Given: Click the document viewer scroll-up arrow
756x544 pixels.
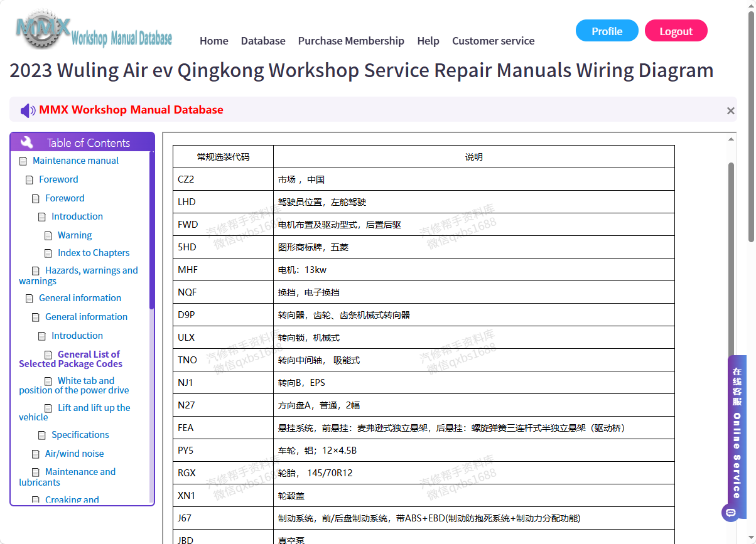Looking at the screenshot, I should click(731, 139).
